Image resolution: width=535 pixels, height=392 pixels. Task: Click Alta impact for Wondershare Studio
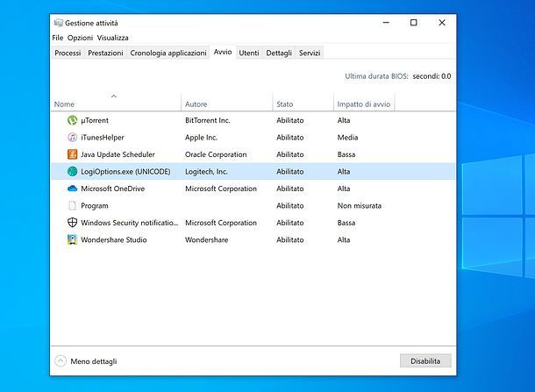(344, 239)
